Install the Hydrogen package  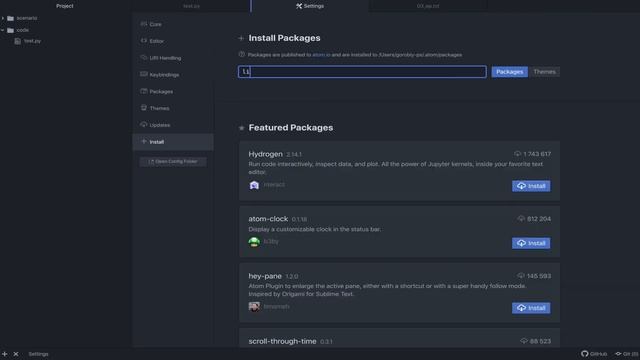point(531,186)
